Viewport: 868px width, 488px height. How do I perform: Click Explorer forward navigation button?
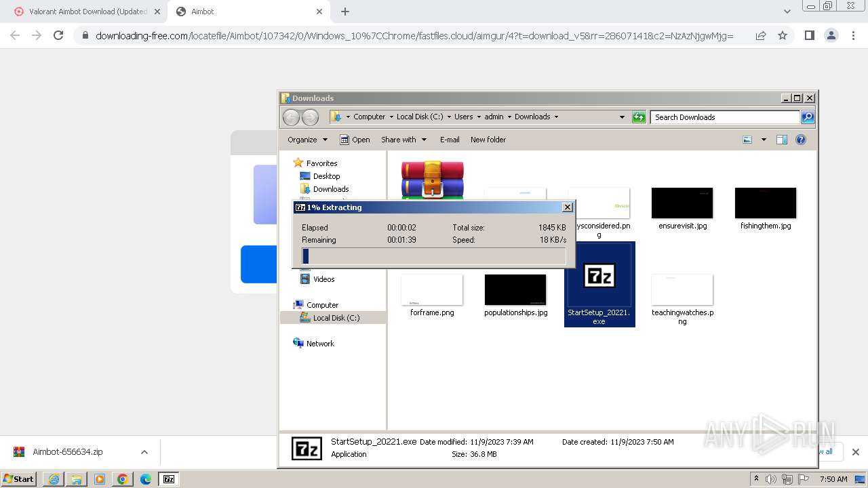click(x=310, y=117)
